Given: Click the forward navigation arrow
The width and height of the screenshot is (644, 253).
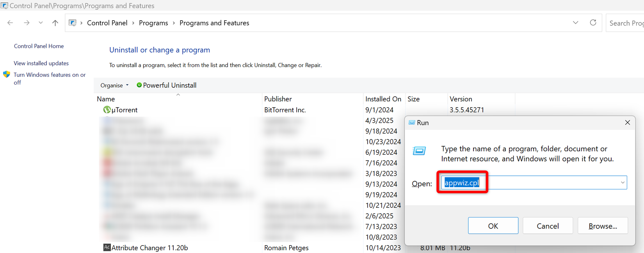Looking at the screenshot, I should [27, 23].
